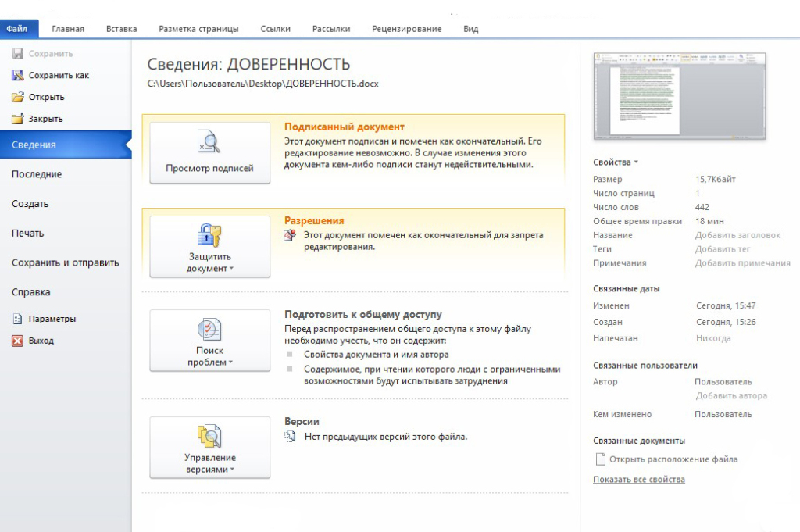Click the Open folder icon
Image resolution: width=800 pixels, height=532 pixels.
[x=17, y=98]
